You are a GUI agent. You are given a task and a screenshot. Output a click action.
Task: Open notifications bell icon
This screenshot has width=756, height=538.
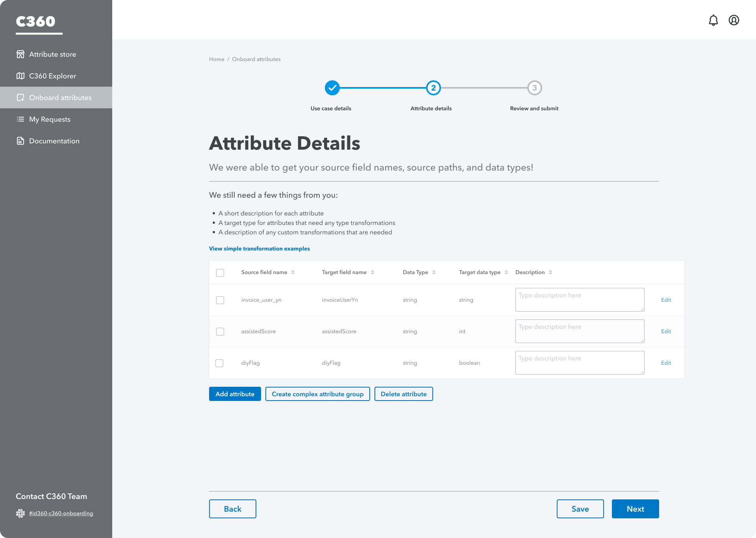point(713,20)
